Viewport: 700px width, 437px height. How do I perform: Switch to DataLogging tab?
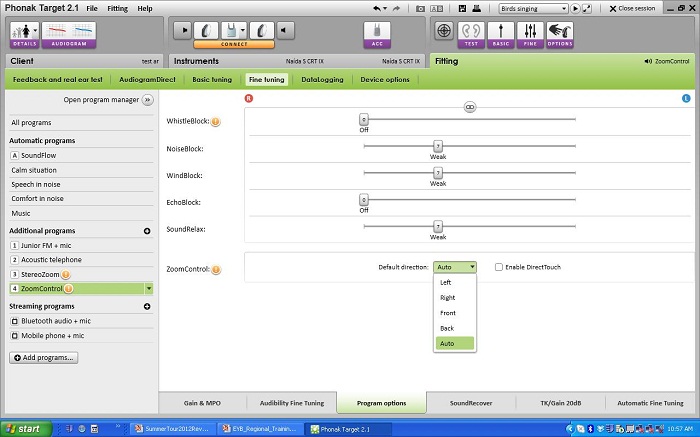coord(322,79)
